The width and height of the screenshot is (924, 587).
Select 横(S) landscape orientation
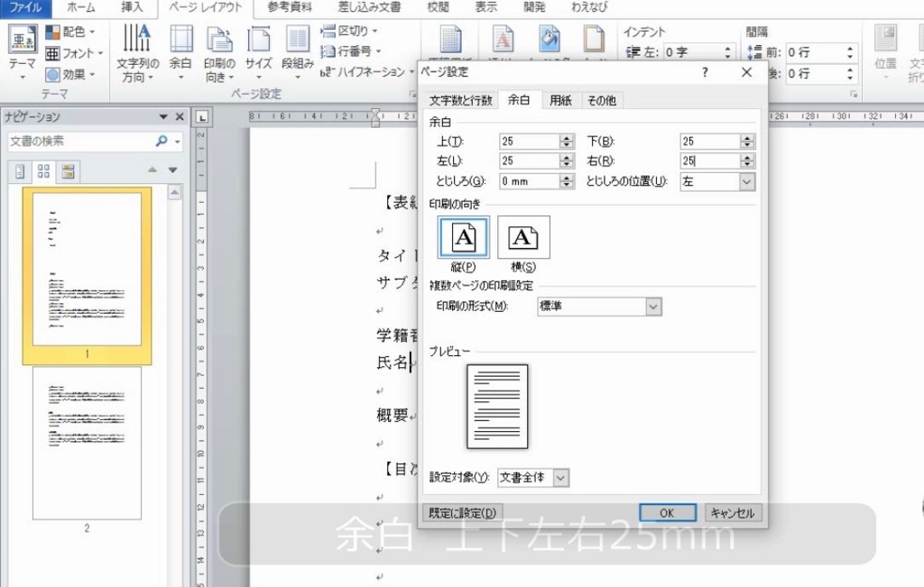tap(523, 237)
